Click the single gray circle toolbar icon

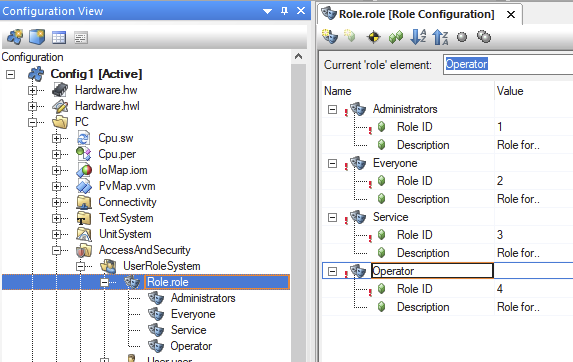point(462,37)
